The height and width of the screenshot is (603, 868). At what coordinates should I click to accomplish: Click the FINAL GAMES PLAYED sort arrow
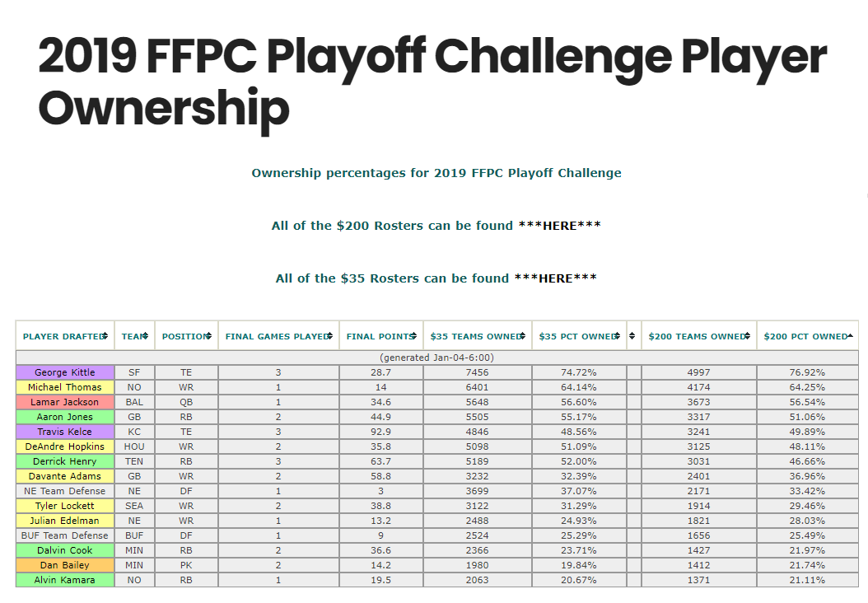pos(331,335)
